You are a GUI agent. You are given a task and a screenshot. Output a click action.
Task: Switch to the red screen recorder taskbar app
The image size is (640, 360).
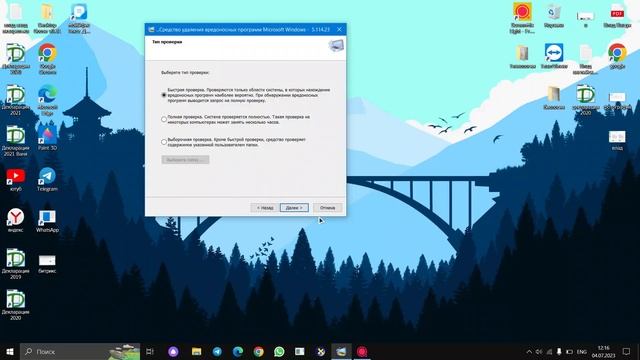click(362, 351)
